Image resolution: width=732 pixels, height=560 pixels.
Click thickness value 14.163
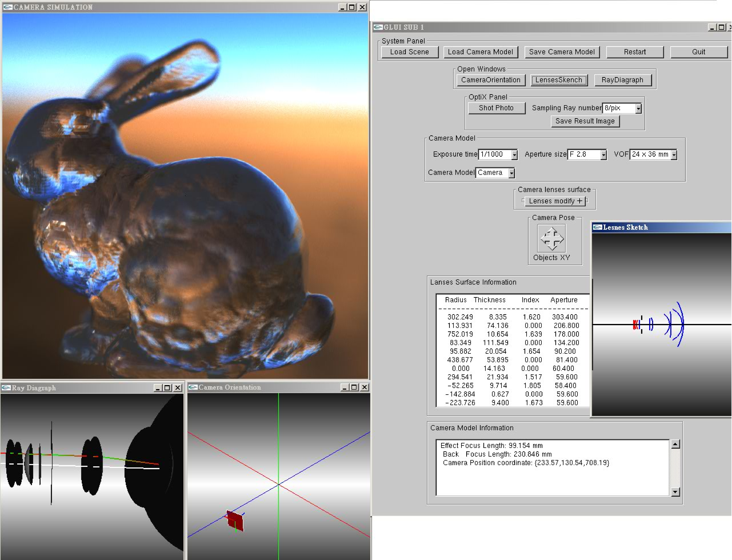pos(494,369)
